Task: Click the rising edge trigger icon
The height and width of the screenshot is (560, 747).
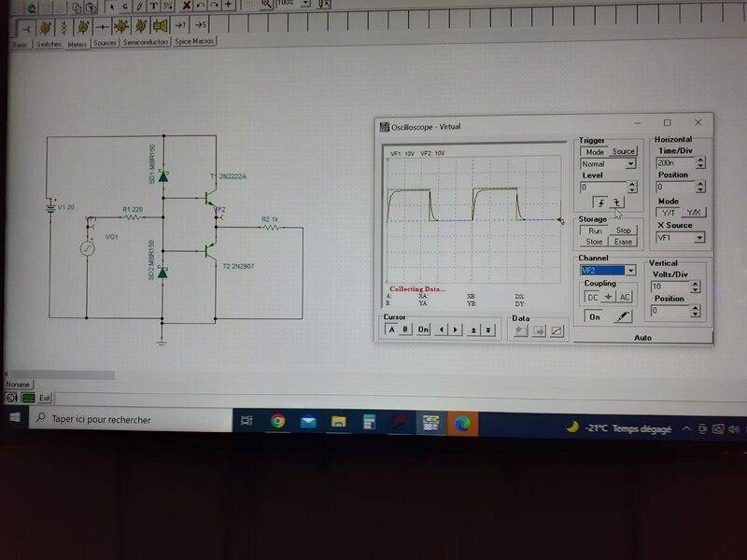Action: coord(599,203)
